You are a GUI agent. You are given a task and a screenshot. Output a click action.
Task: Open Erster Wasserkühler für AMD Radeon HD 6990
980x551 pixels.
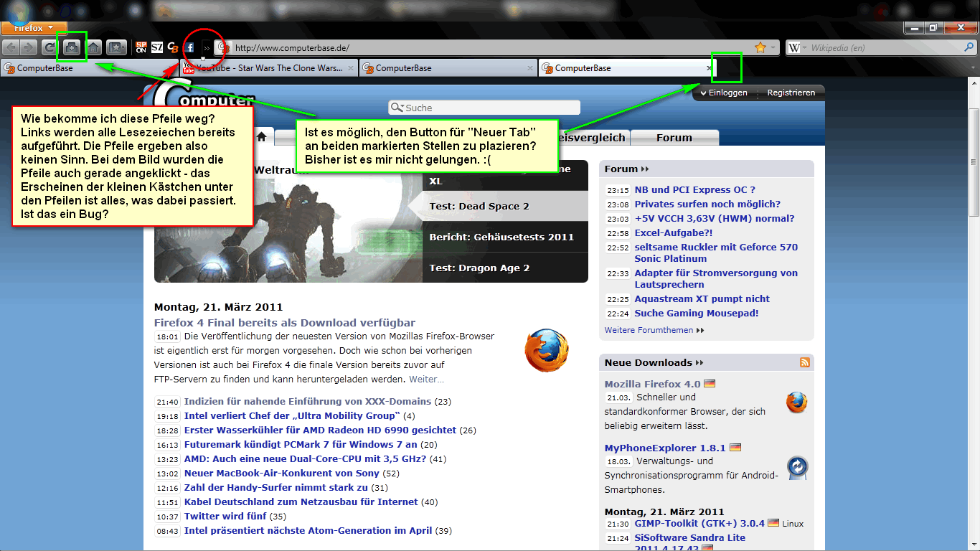tap(320, 430)
